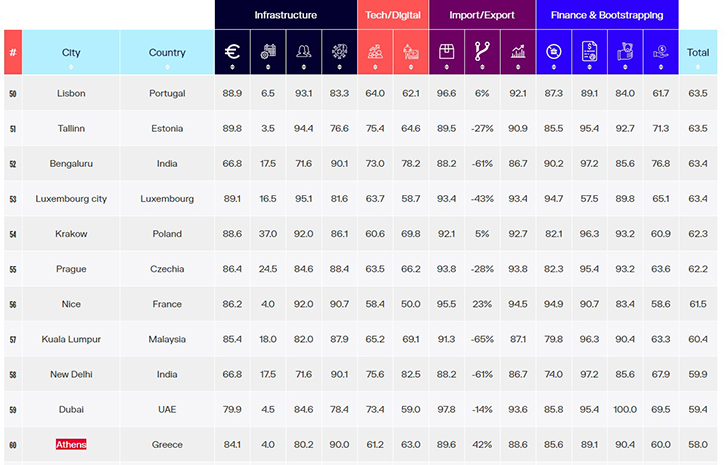Image resolution: width=728 pixels, height=465 pixels.
Task: Sort by the Country column arrow
Action: pyautogui.click(x=167, y=67)
